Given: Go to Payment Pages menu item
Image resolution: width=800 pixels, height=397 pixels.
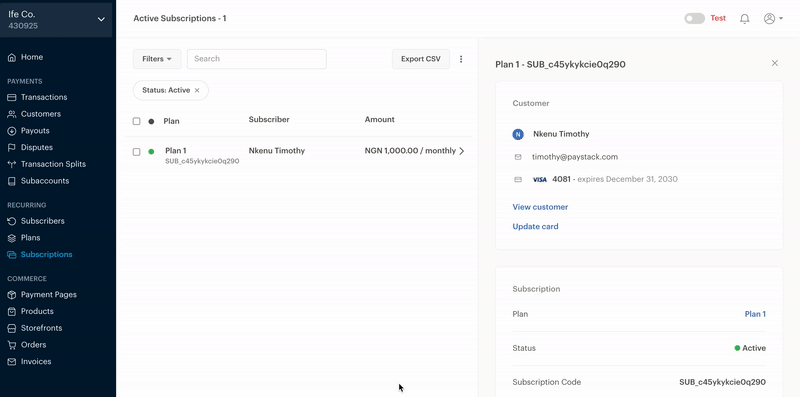Looking at the screenshot, I should (x=49, y=294).
